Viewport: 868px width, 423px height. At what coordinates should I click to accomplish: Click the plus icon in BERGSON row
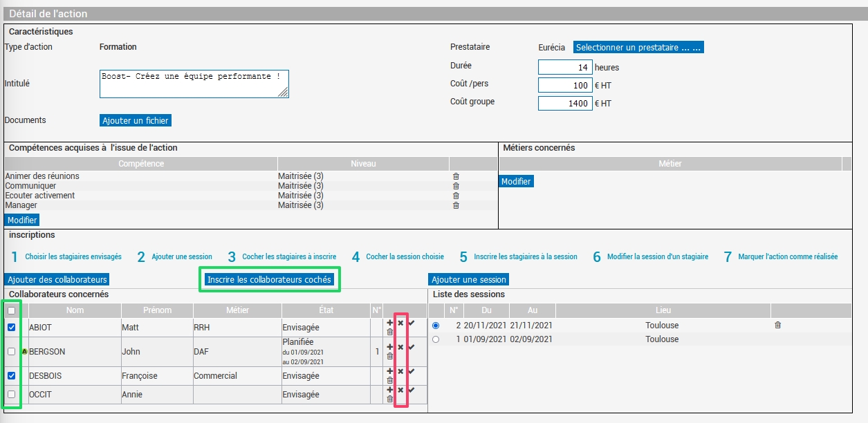[389, 347]
